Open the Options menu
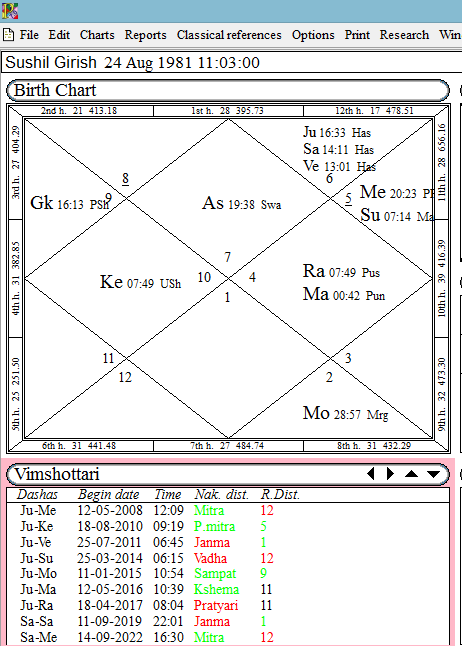Image resolution: width=462 pixels, height=646 pixels. [313, 35]
